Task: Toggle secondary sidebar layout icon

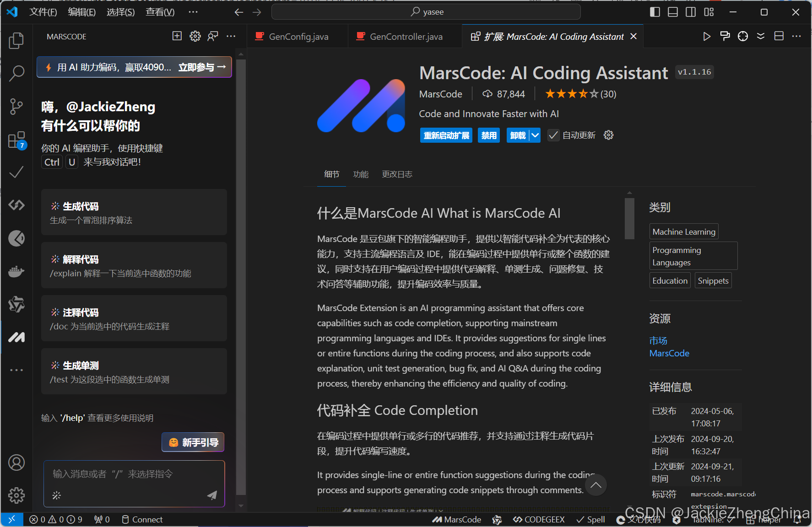Action: click(691, 12)
